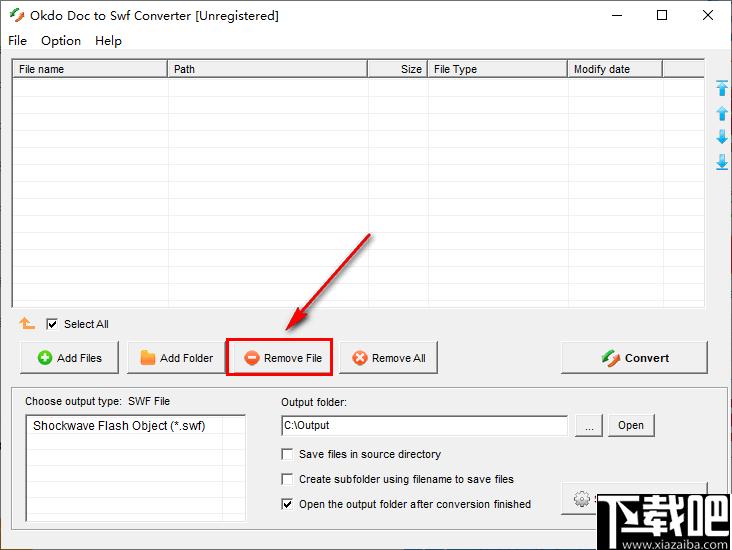Sort by the Size column header
This screenshot has height=550, width=732.
pos(398,69)
